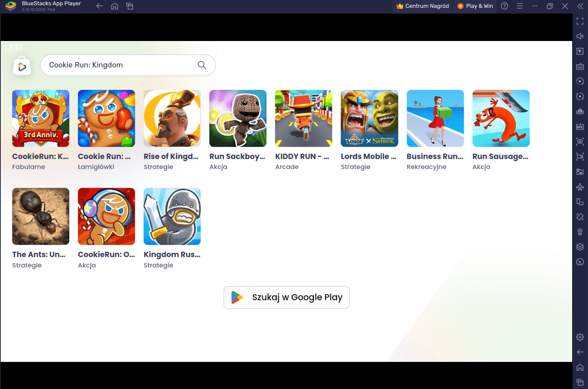Open the Run Sackboy thumbnail

coord(238,118)
